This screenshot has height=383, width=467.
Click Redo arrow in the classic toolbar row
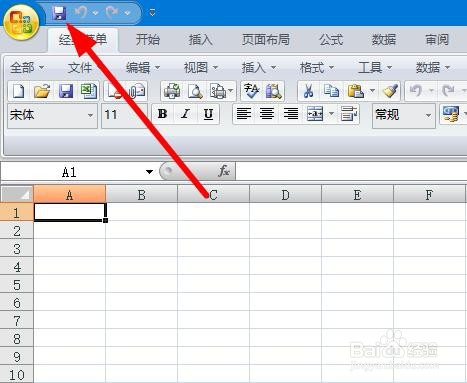(448, 91)
